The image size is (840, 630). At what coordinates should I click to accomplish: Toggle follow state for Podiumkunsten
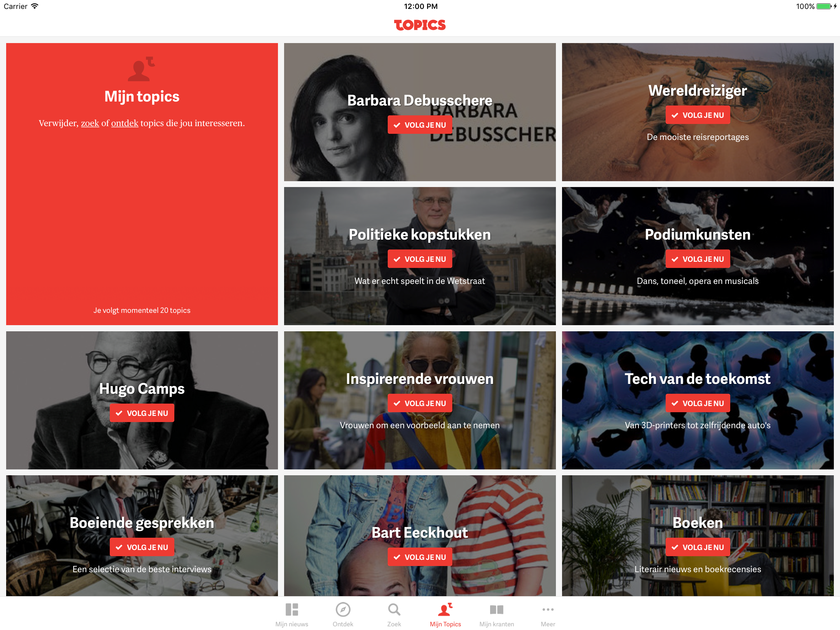tap(698, 259)
